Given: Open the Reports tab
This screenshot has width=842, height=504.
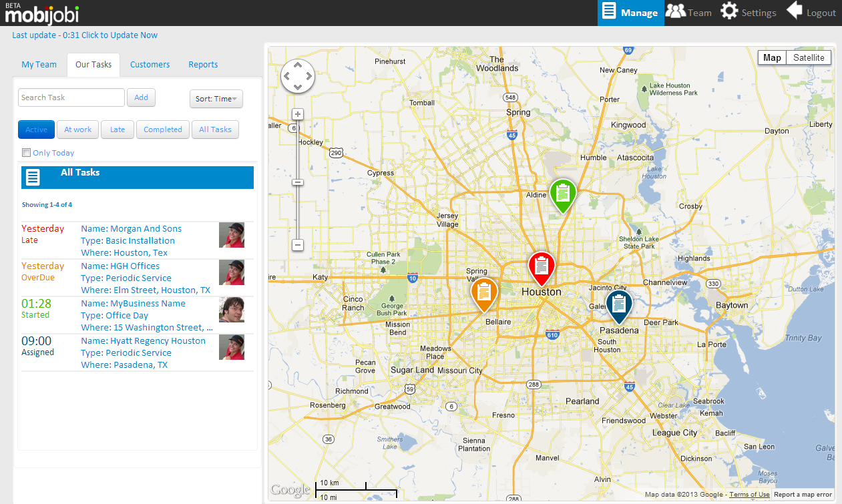Looking at the screenshot, I should 203,65.
